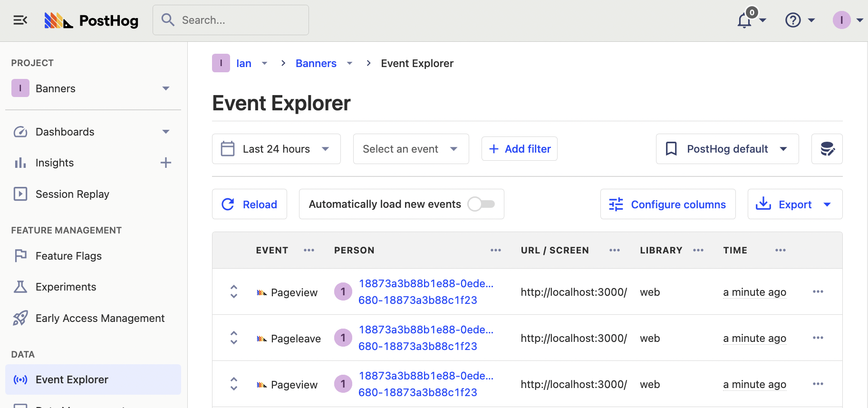Add a new insight with the plus icon

(165, 163)
